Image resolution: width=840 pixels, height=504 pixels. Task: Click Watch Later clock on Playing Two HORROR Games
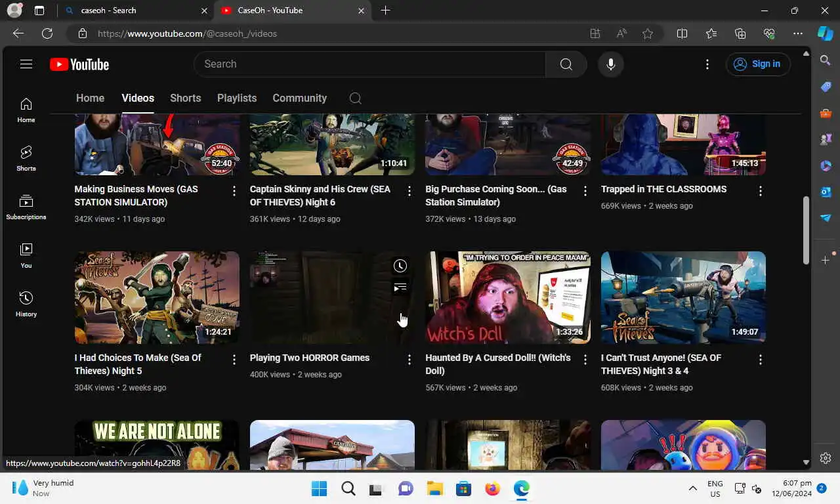click(x=400, y=266)
